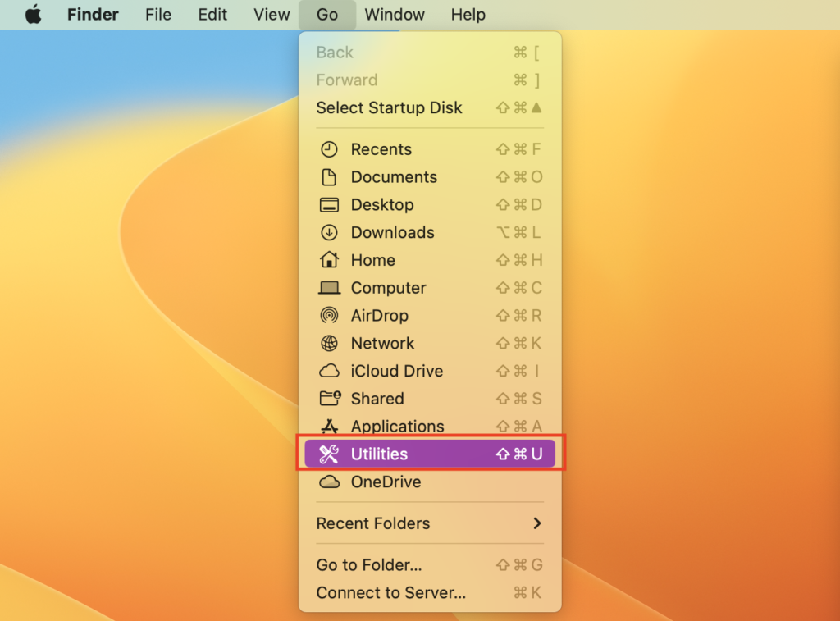
Task: Choose the Computer menu entry
Action: 388,288
